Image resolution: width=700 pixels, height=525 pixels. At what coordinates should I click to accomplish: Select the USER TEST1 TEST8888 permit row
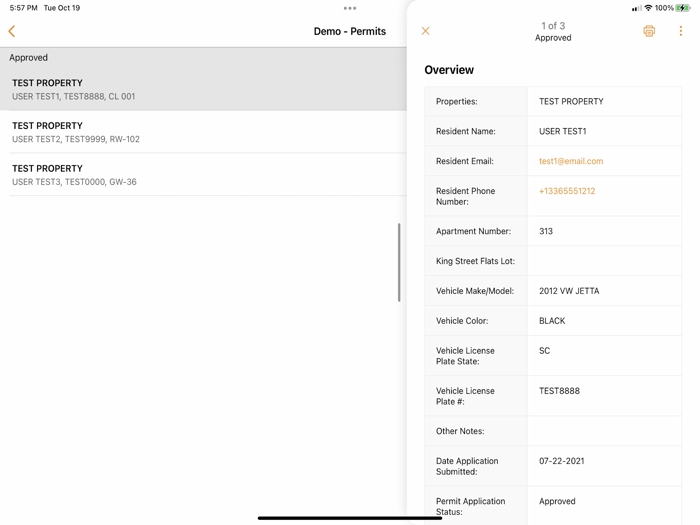[203, 89]
